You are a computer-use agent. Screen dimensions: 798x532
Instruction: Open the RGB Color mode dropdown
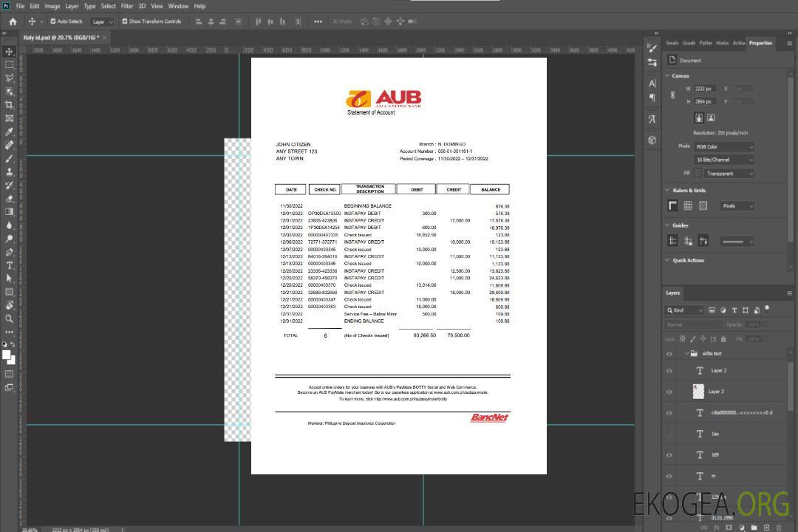point(724,146)
